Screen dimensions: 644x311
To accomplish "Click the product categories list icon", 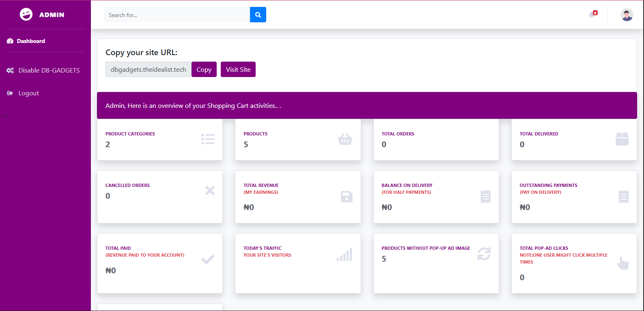I will tap(208, 139).
